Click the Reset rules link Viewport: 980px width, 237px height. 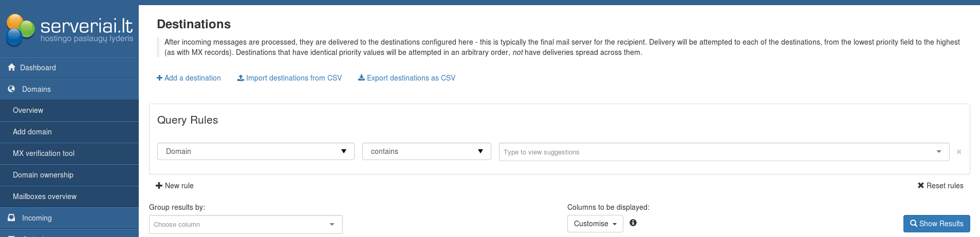(x=940, y=186)
